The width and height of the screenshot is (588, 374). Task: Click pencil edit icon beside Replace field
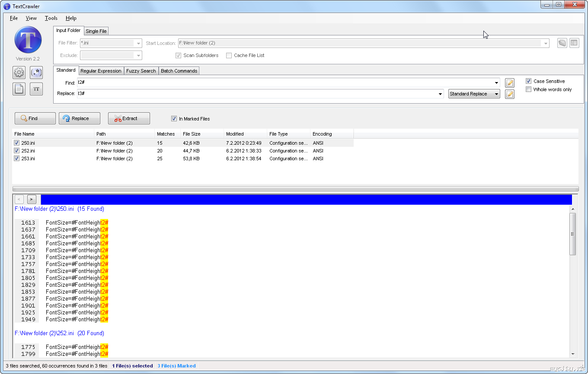point(510,94)
